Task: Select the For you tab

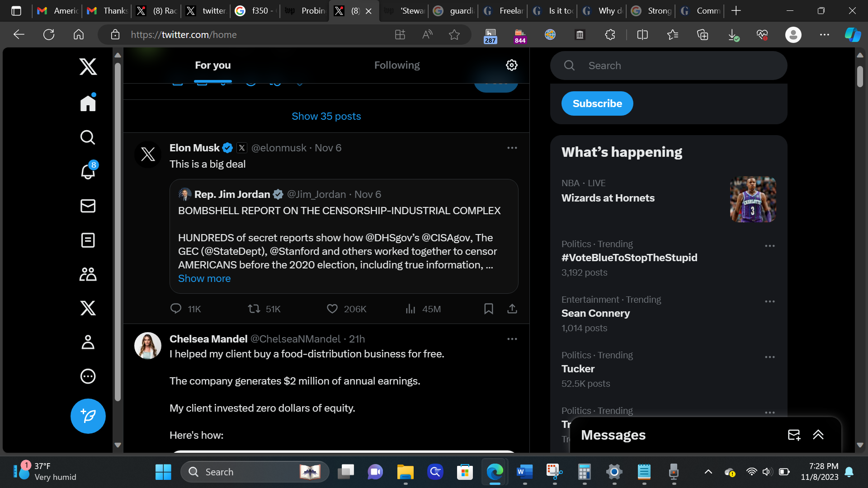Action: pos(212,65)
